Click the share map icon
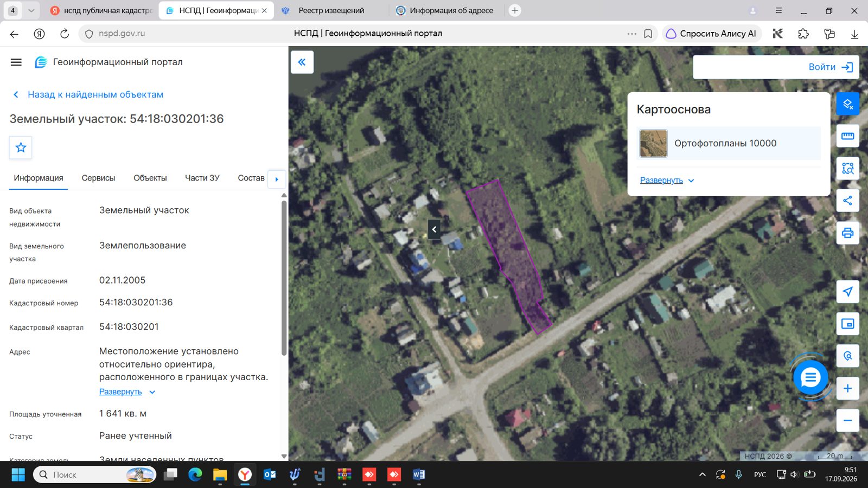 tap(847, 201)
